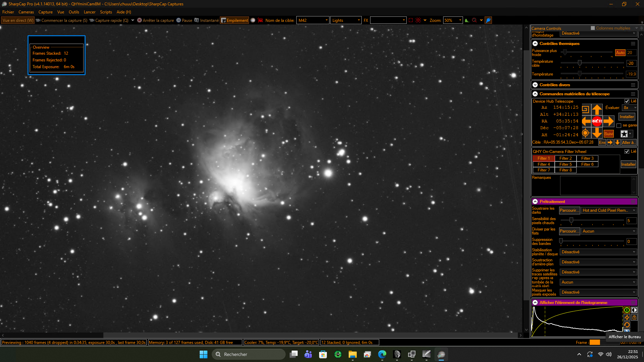
Task: Collapse the Prétraitement section
Action: point(535,202)
